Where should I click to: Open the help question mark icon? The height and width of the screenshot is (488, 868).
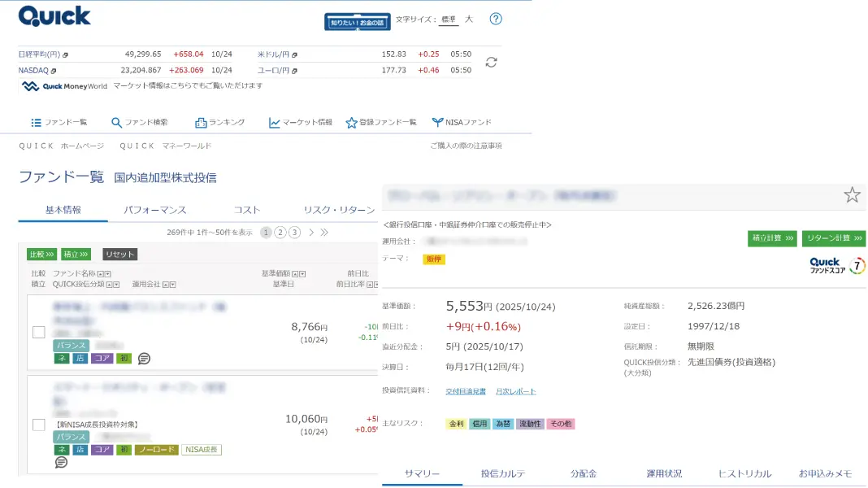point(496,19)
